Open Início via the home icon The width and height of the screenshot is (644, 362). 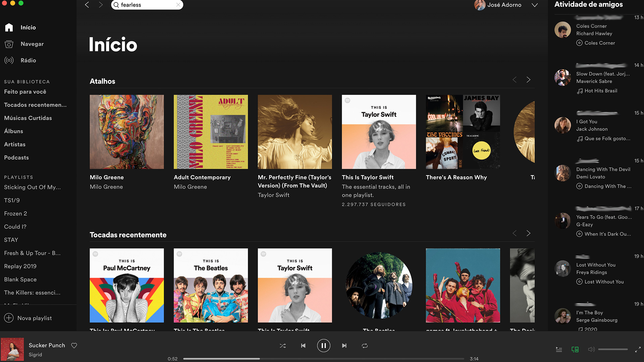click(9, 27)
